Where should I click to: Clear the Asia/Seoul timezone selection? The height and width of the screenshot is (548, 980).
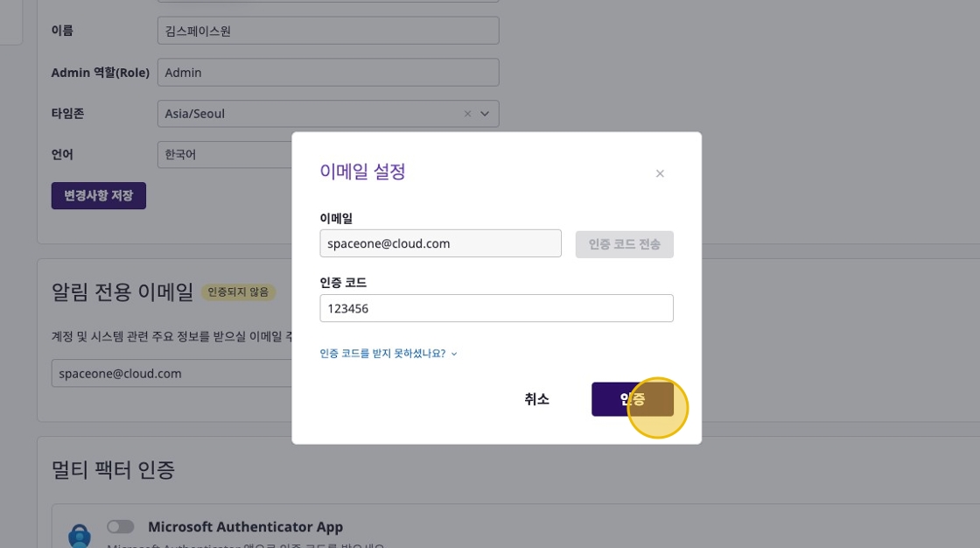pyautogui.click(x=467, y=114)
